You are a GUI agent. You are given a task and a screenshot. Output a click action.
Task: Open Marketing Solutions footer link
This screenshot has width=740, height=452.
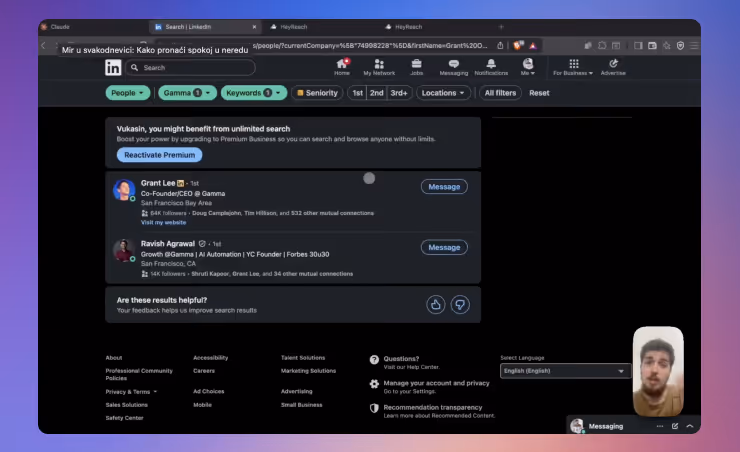(x=308, y=371)
